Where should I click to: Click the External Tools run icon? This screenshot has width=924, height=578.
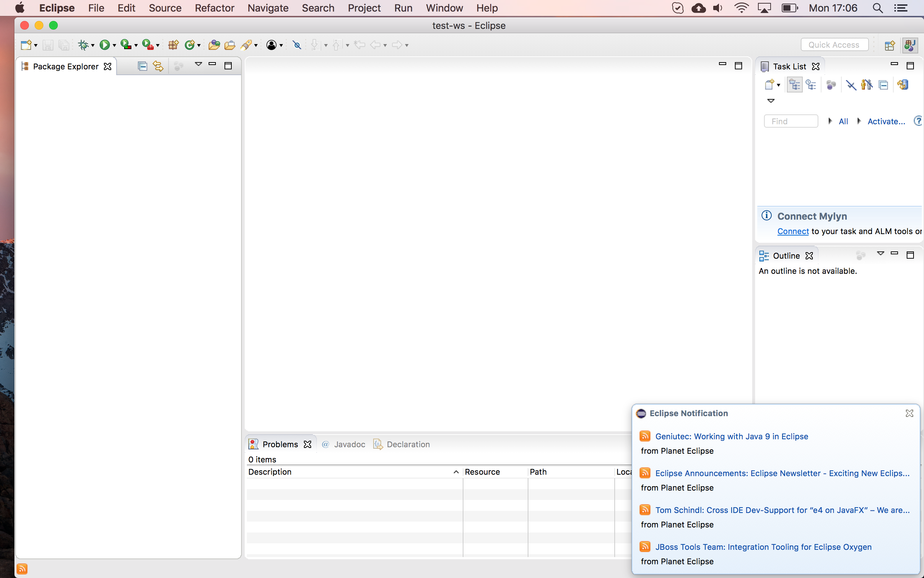(148, 45)
